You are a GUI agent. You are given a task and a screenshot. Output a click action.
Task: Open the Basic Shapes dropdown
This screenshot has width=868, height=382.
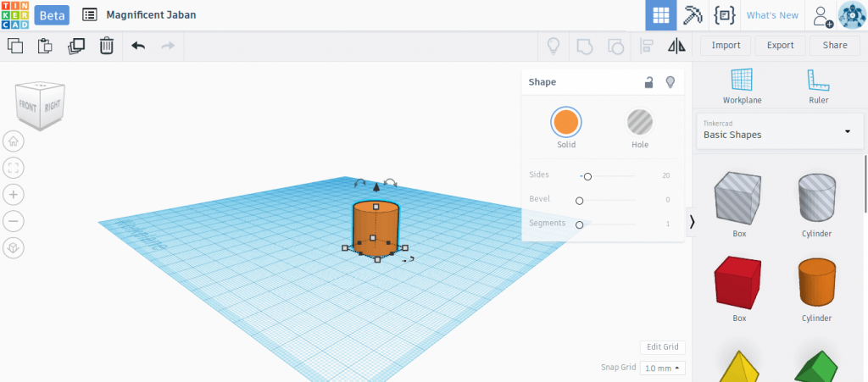780,130
